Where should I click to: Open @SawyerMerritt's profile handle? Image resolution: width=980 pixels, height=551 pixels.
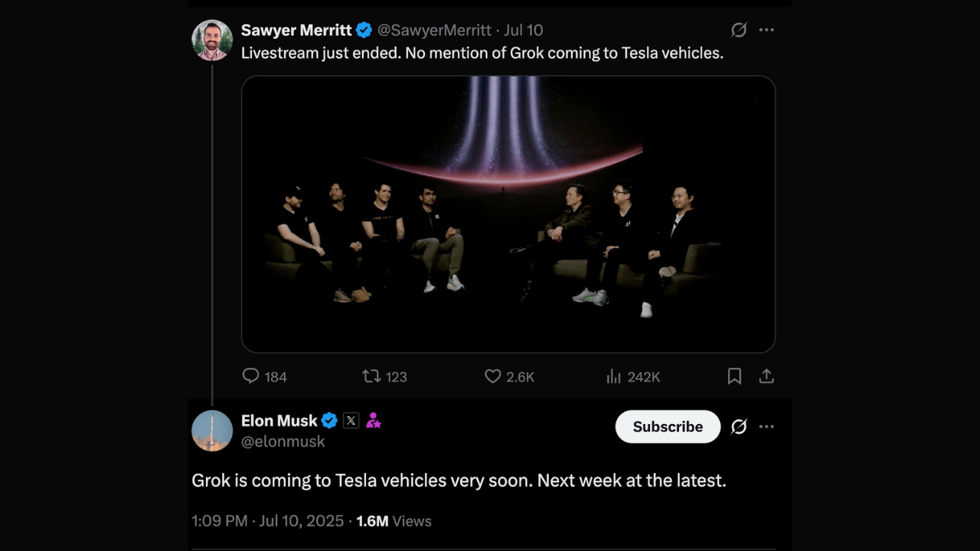435,30
